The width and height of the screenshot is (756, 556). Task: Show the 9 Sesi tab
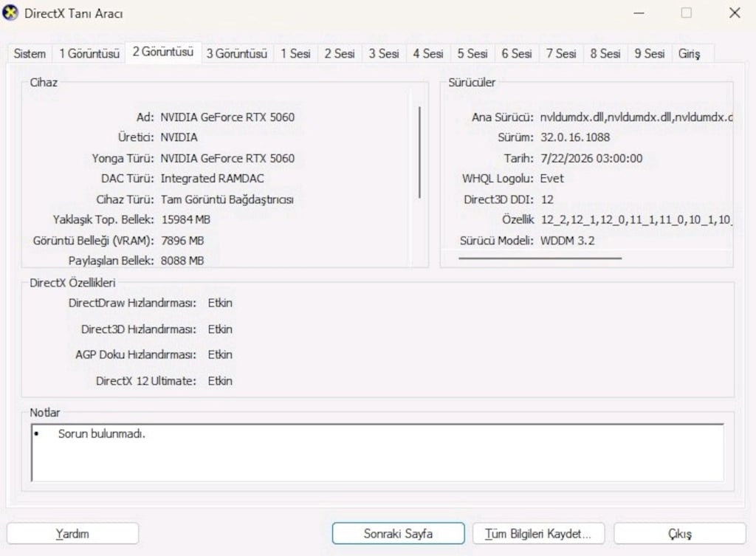[x=650, y=53]
